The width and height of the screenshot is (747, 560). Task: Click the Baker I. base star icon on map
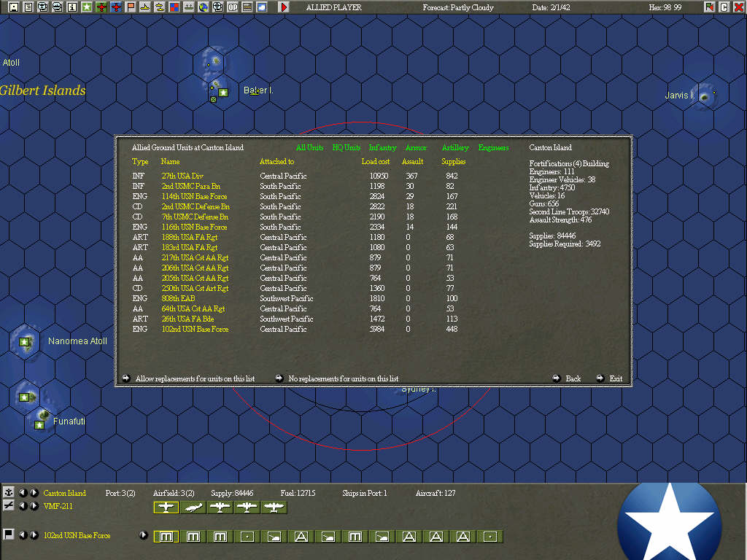(x=223, y=93)
